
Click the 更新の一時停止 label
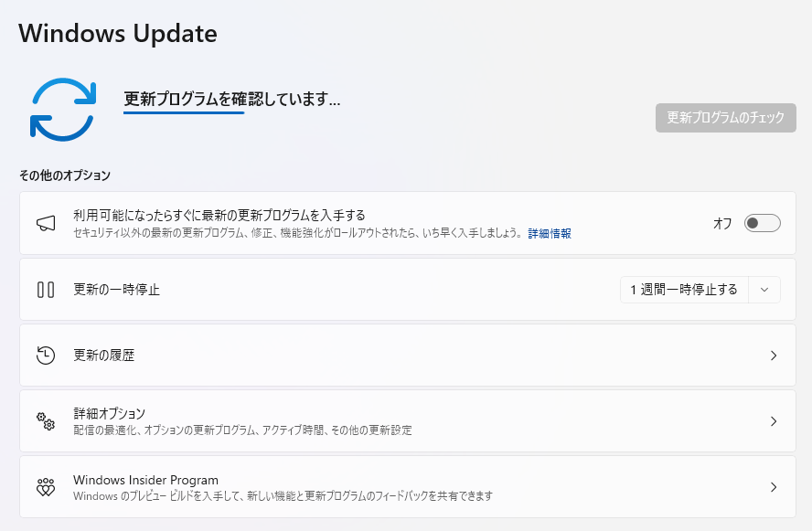tap(116, 290)
